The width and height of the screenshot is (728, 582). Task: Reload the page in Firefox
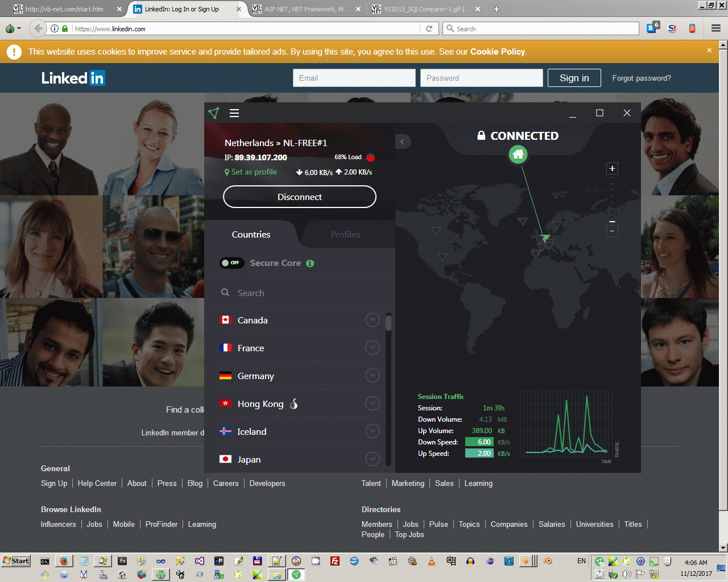coord(429,28)
